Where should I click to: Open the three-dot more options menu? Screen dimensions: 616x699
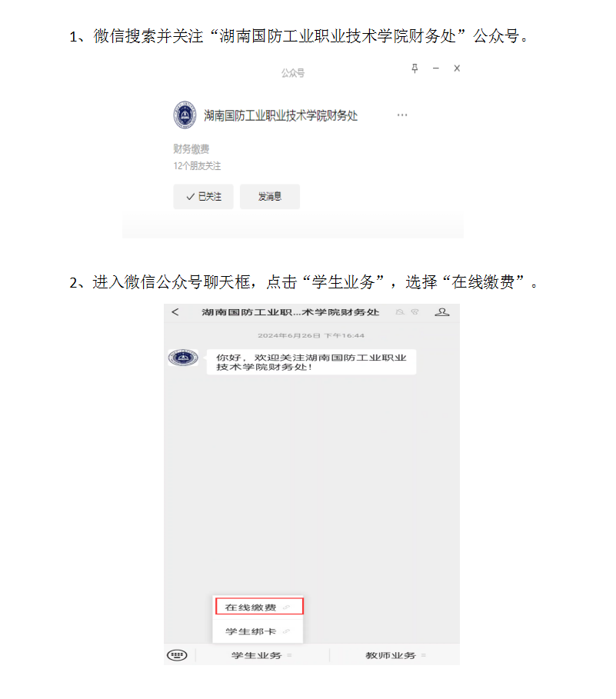[x=402, y=115]
